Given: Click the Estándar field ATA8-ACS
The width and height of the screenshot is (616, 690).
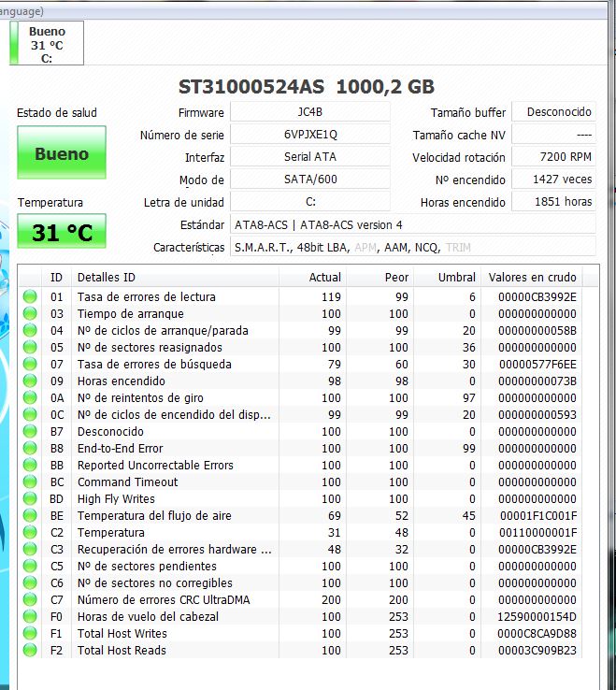Looking at the screenshot, I should pyautogui.click(x=413, y=225).
